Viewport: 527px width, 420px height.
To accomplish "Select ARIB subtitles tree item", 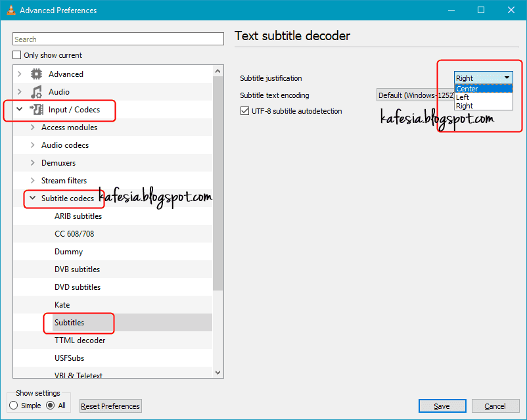I will coord(78,216).
